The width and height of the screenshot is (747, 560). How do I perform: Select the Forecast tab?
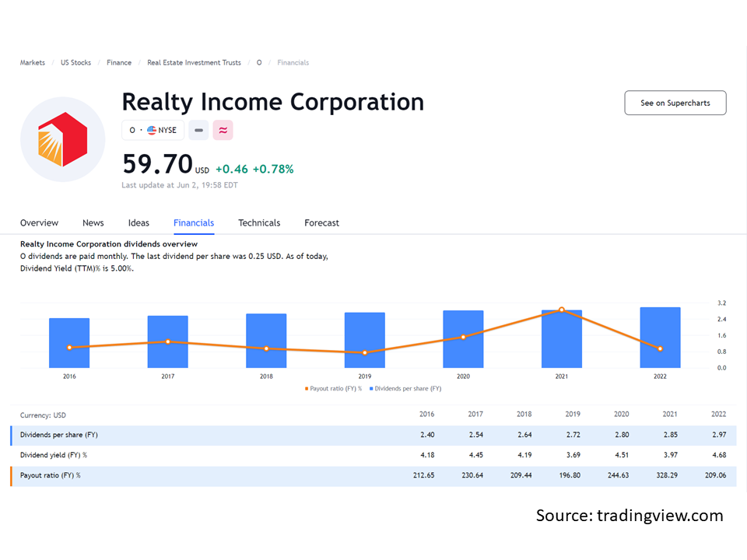321,223
